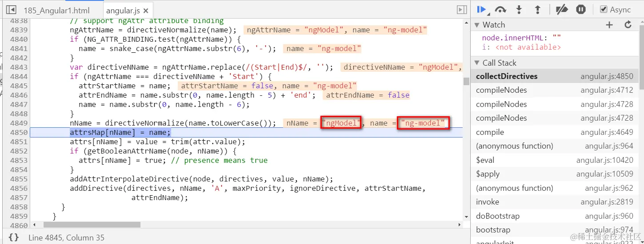Screen dimensions: 644x244
Task: Select the 'i: <not available>' watch entry
Action: pyautogui.click(x=521, y=47)
